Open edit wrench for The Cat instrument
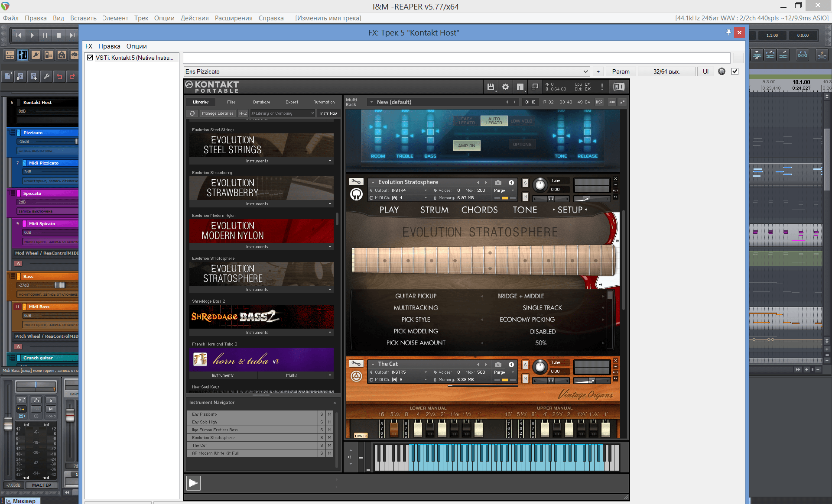 click(x=356, y=363)
